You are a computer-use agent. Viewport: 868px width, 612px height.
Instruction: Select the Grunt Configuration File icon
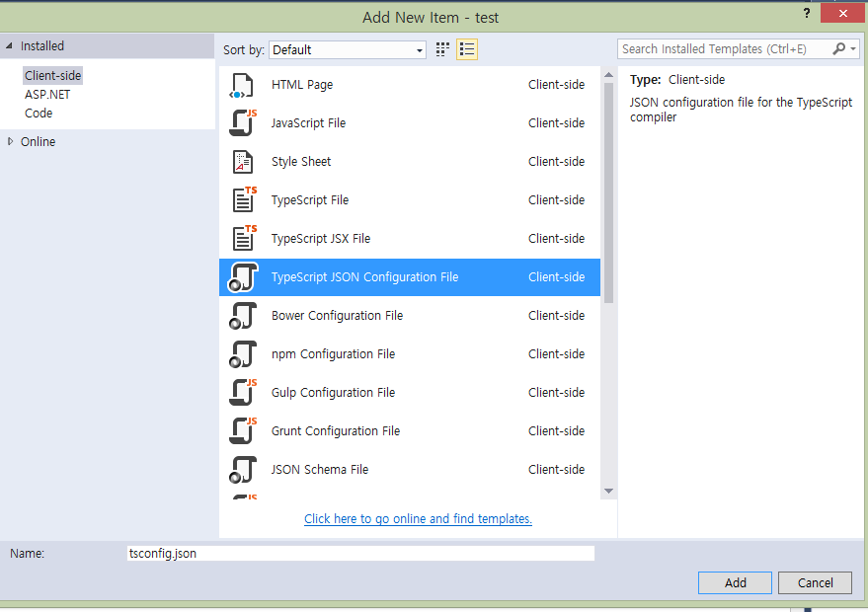[243, 431]
